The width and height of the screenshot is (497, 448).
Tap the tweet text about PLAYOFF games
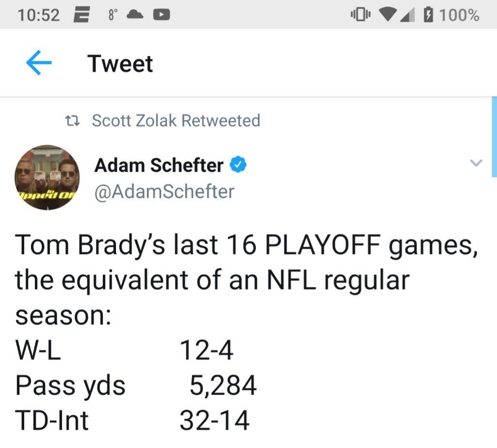coord(246,280)
